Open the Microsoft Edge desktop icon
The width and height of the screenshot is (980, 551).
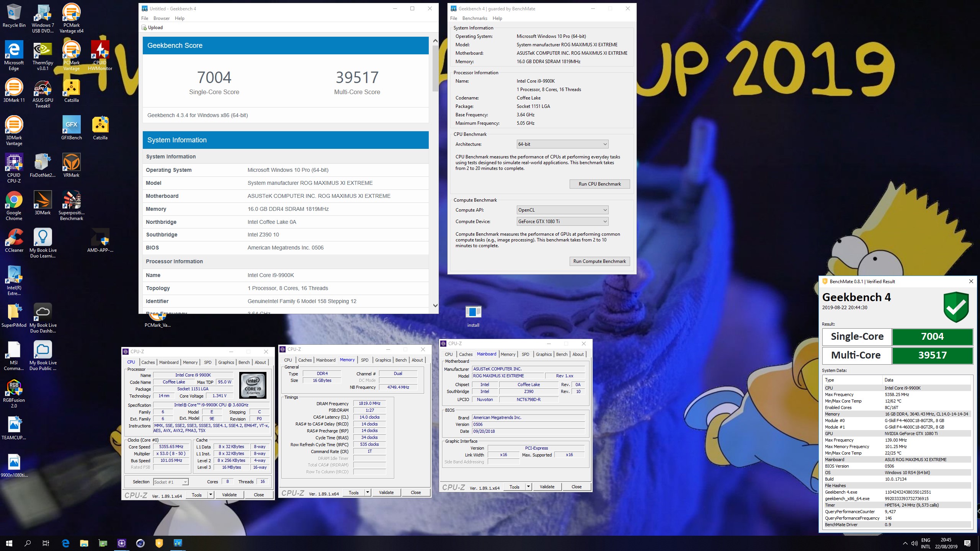click(x=14, y=56)
